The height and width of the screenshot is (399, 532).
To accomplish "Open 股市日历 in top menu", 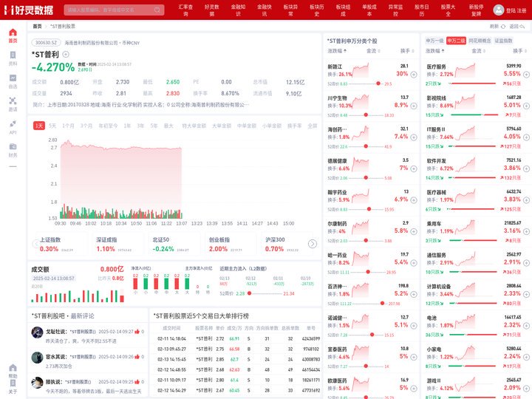I will point(422,10).
